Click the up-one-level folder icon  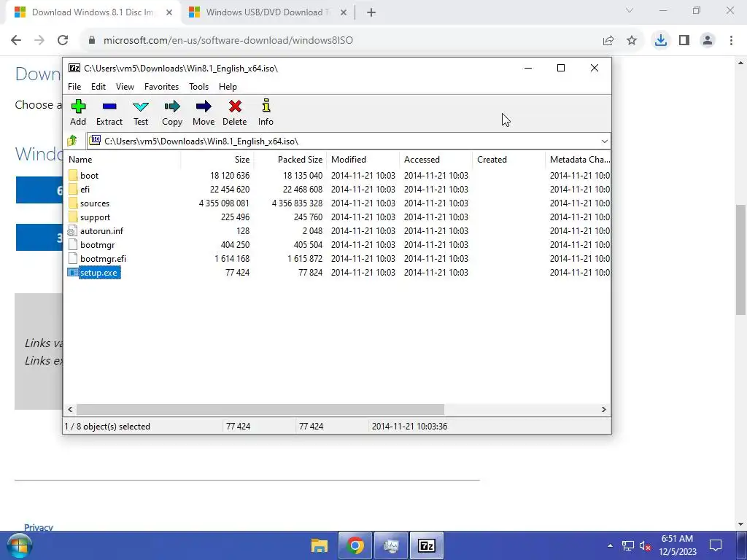point(72,141)
